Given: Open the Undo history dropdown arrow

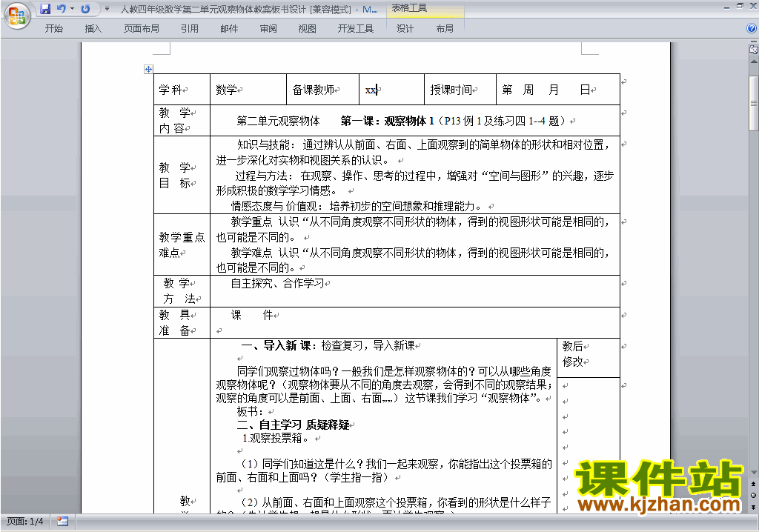Looking at the screenshot, I should [x=73, y=9].
